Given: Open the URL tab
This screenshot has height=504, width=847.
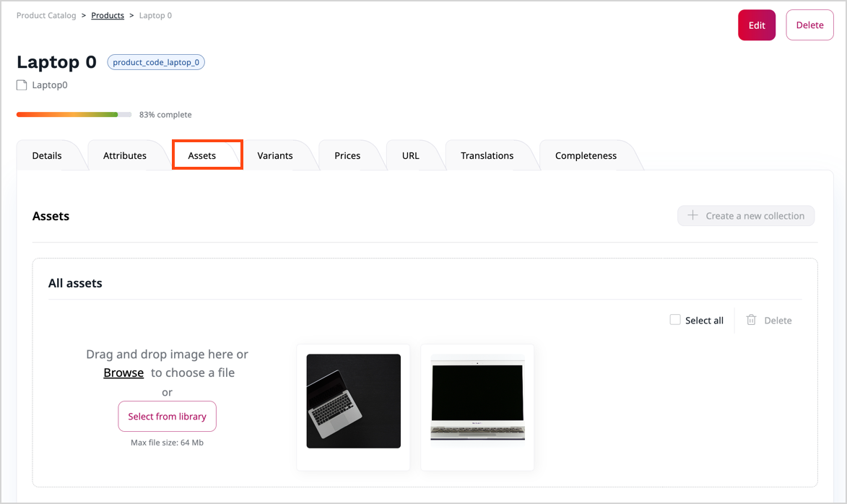Looking at the screenshot, I should (x=410, y=155).
